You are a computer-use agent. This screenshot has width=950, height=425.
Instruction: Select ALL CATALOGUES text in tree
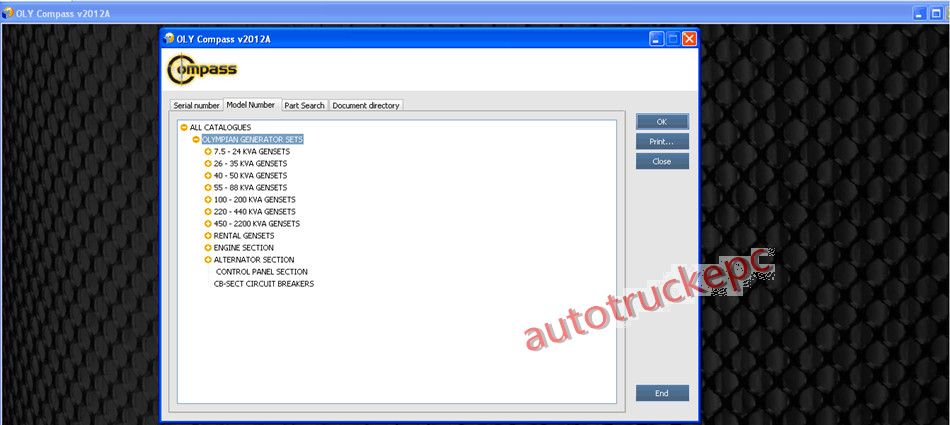[x=221, y=127]
